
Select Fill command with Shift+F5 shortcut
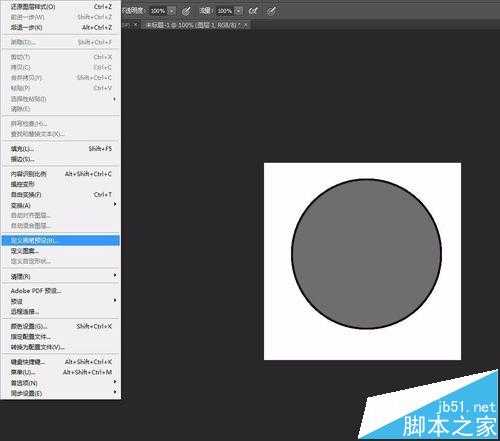click(x=60, y=149)
